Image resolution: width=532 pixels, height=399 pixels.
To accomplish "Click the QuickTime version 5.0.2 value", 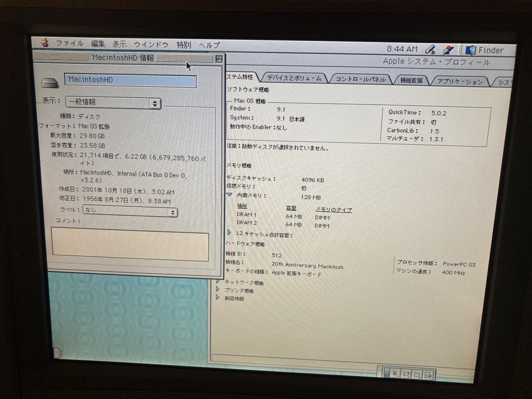I will pos(438,113).
